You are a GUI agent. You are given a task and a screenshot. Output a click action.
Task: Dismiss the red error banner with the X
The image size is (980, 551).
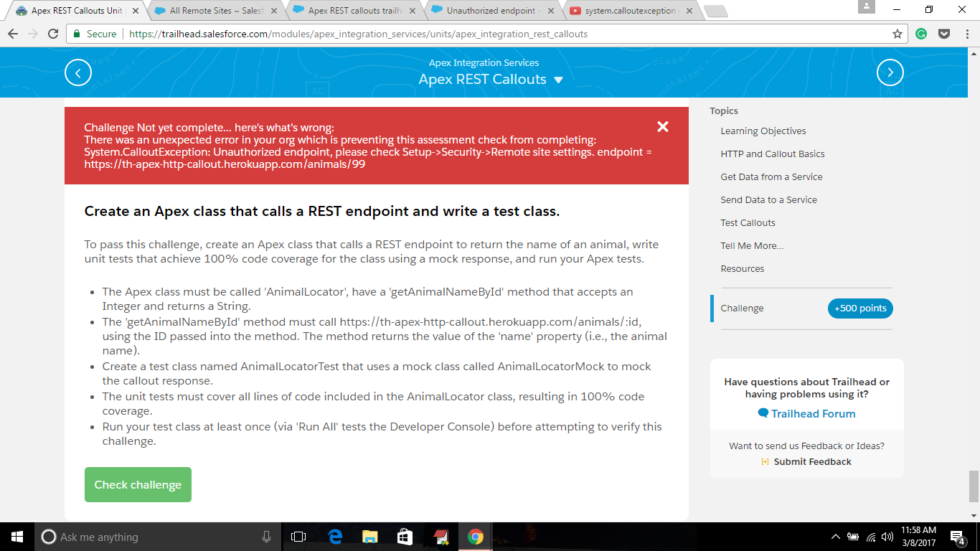tap(663, 127)
